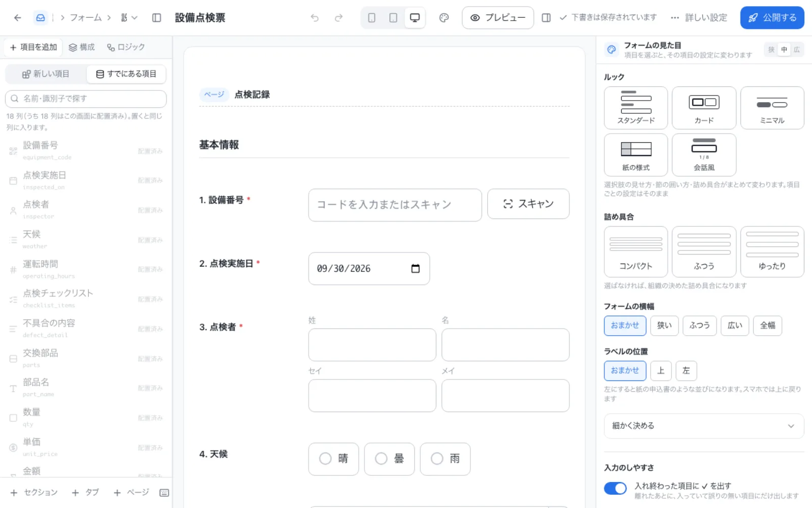
Task: Toggle 入れ終わった項目に✓を出す switch
Action: pyautogui.click(x=615, y=488)
